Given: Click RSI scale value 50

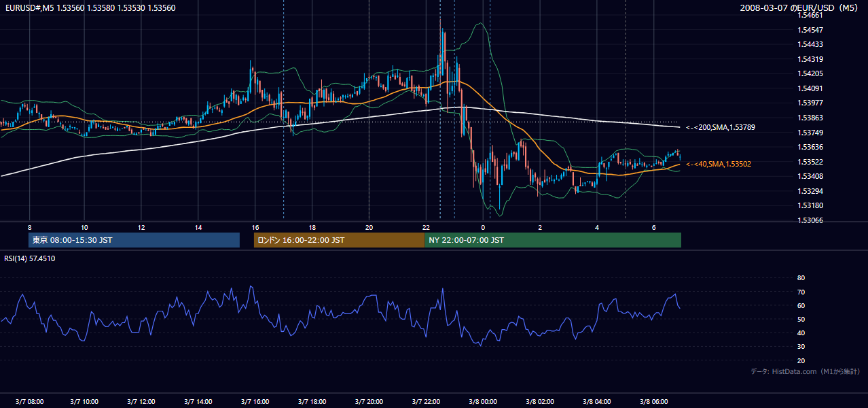Looking at the screenshot, I should click(801, 319).
